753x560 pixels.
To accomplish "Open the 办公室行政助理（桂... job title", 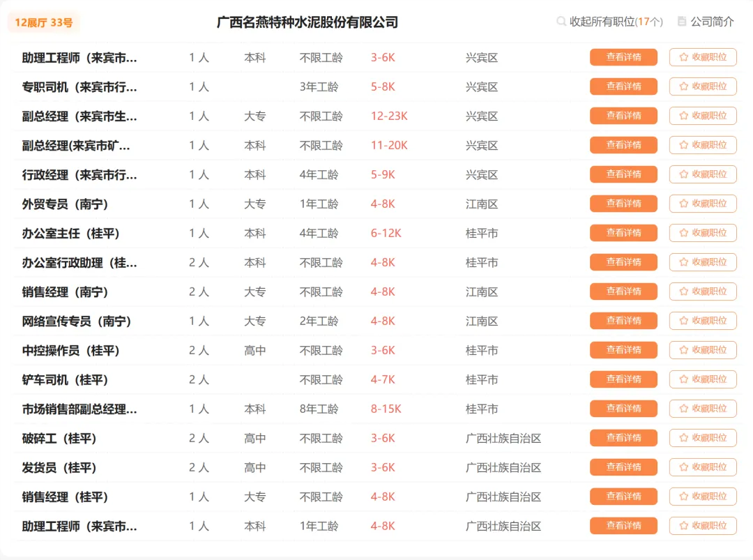I will coord(79,263).
